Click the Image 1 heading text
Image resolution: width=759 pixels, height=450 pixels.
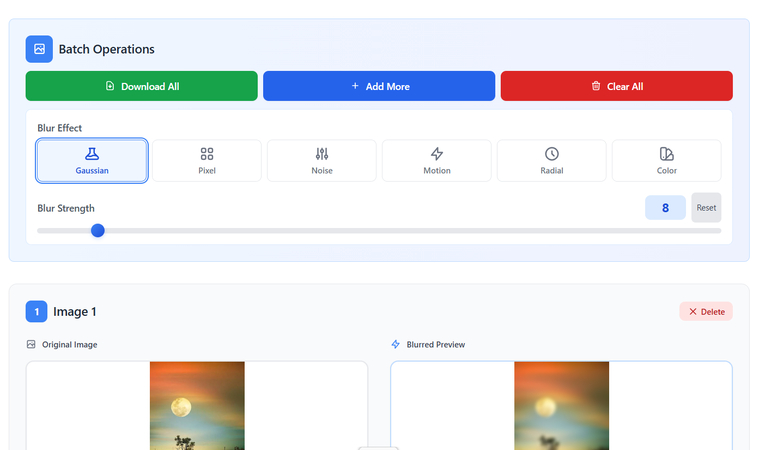(75, 312)
